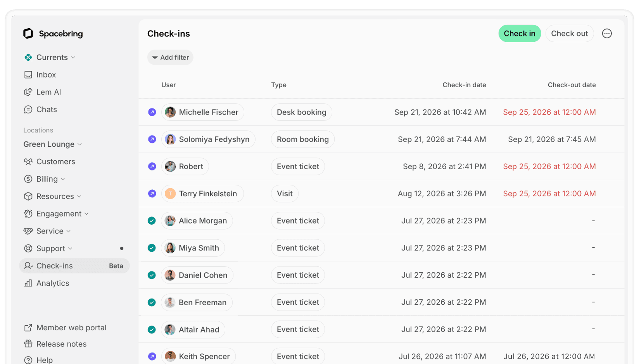Click the Lem AI icon

[28, 92]
